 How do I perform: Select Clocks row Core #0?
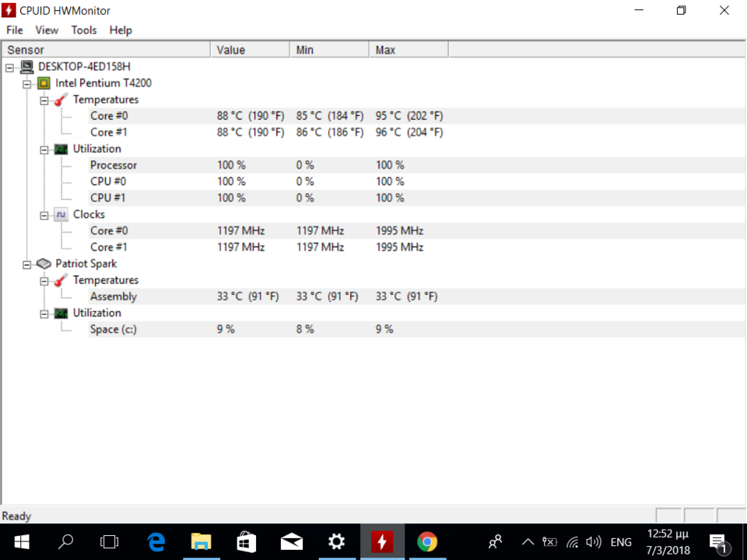(x=417, y=231)
